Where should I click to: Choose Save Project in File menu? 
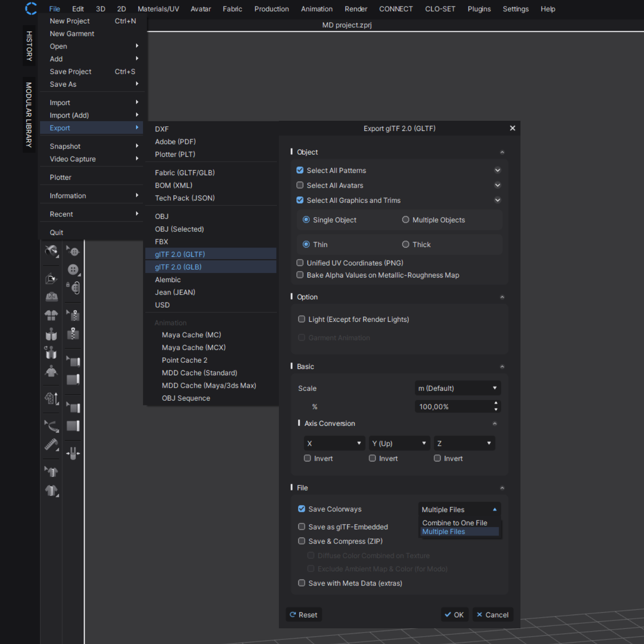click(x=92, y=71)
